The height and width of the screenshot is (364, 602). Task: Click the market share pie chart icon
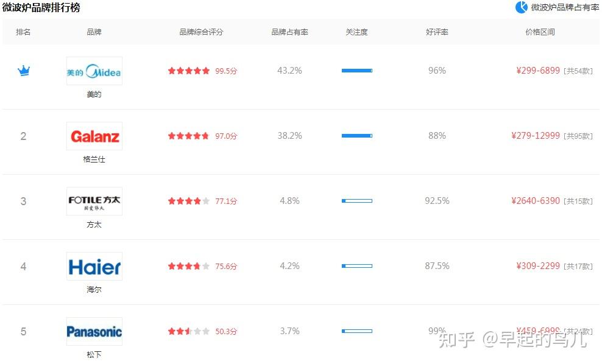pos(522,7)
